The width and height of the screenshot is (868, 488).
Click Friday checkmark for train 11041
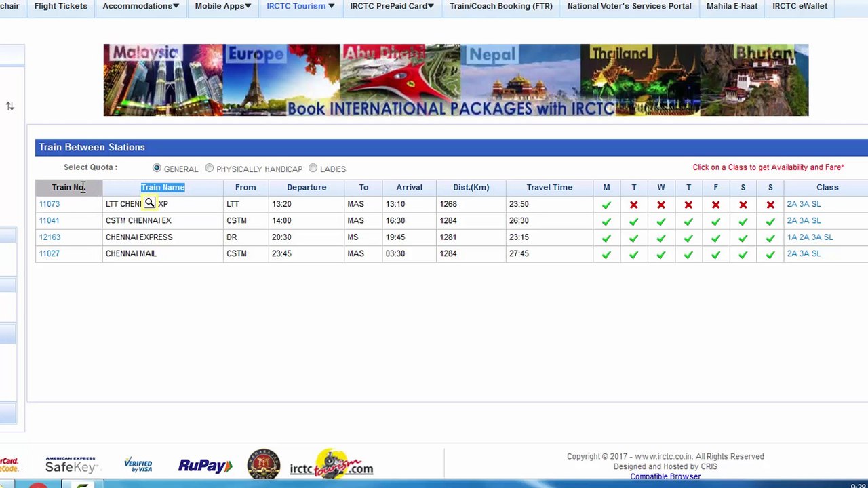715,222
